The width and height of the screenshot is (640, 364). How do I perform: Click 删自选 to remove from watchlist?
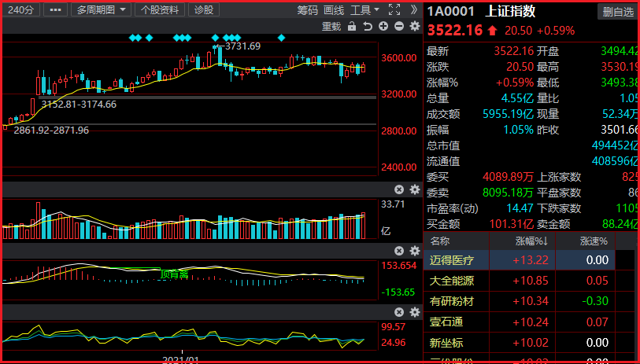point(617,11)
